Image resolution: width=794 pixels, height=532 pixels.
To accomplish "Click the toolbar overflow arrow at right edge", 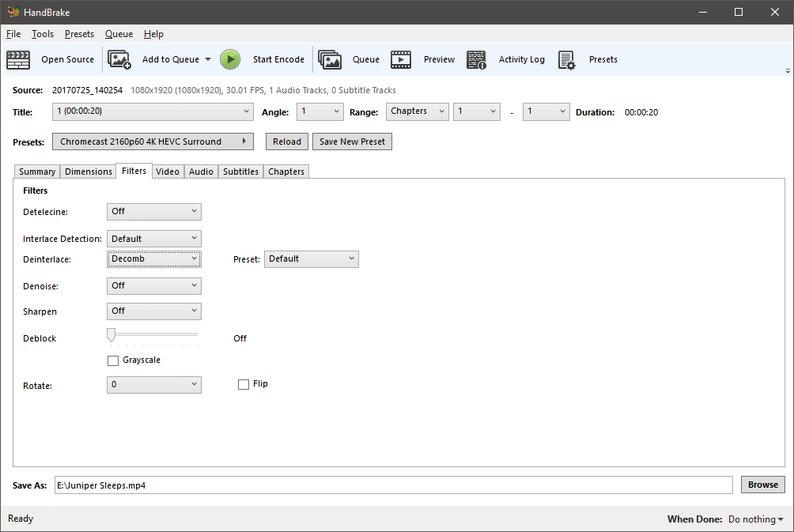I will coord(788,71).
